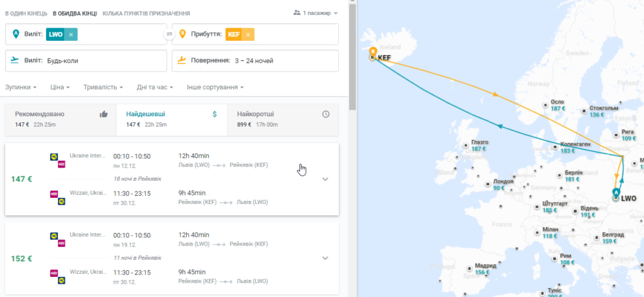Image resolution: width=644 pixels, height=297 pixels.
Task: Click text 18 ночі в Рейкявік
Action: tap(138, 179)
